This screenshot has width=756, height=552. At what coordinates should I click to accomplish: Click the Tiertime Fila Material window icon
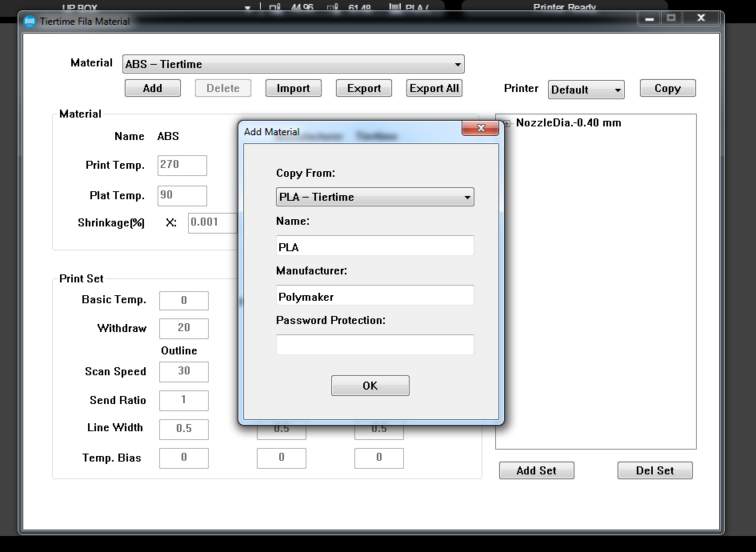click(30, 22)
